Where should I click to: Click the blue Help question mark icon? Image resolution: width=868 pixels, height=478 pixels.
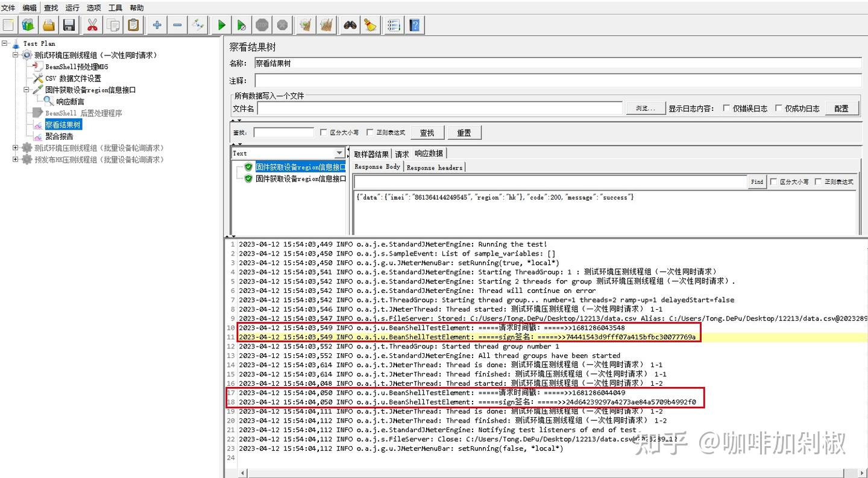tap(415, 25)
